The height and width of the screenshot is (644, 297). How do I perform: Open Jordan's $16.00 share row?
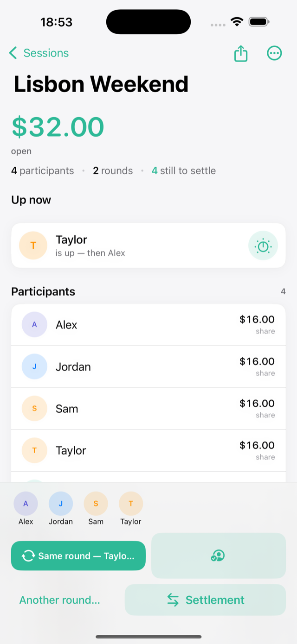(148, 367)
